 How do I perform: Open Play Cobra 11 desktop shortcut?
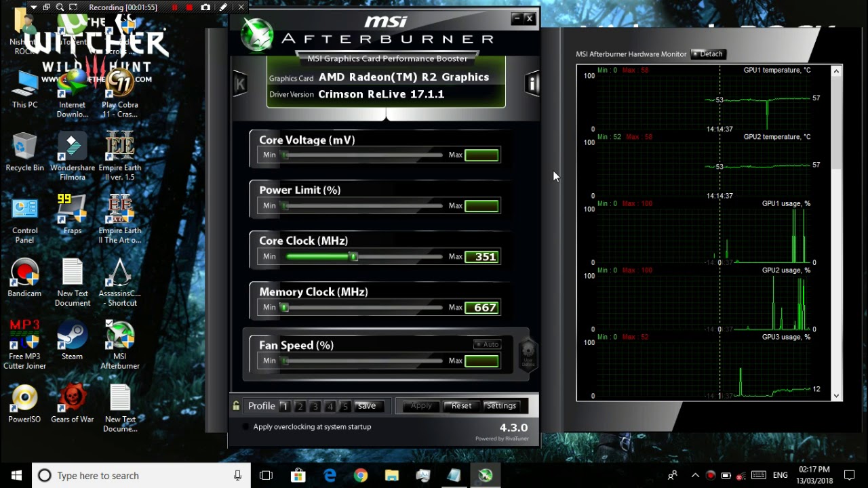click(120, 94)
